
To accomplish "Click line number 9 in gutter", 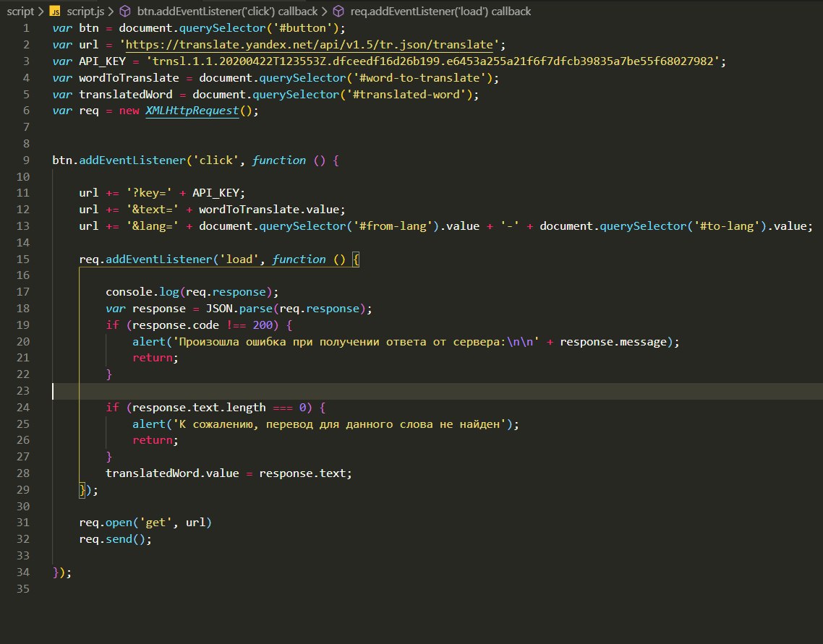I will coord(26,160).
